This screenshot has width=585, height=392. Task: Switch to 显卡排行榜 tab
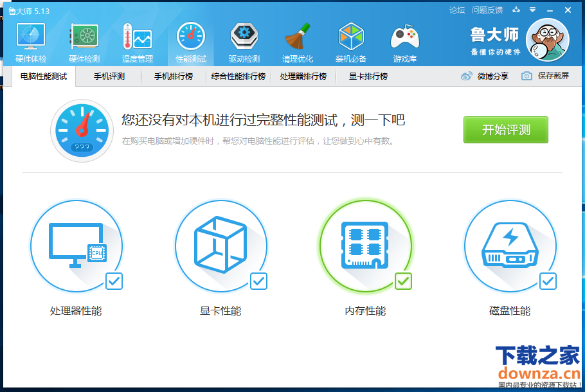368,76
